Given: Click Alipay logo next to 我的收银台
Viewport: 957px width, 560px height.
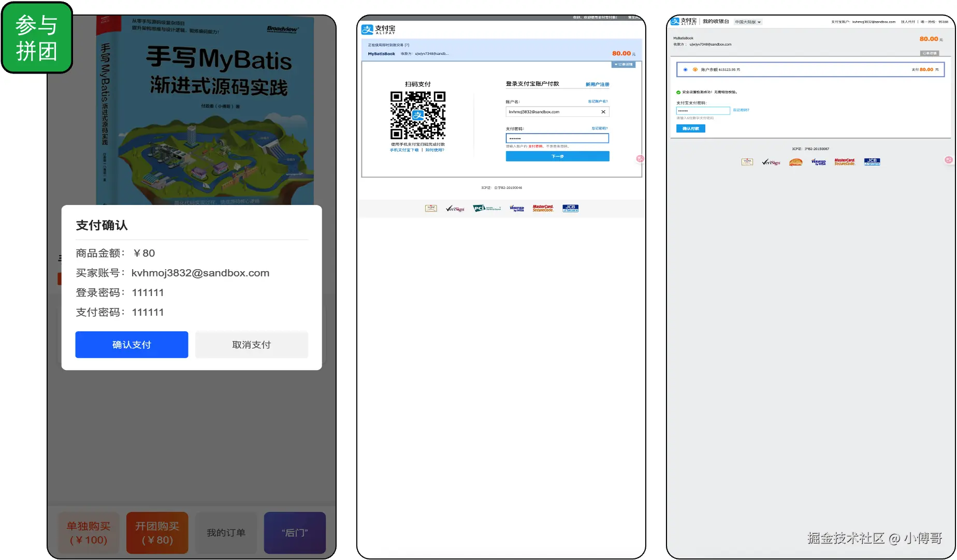Looking at the screenshot, I should [x=684, y=21].
